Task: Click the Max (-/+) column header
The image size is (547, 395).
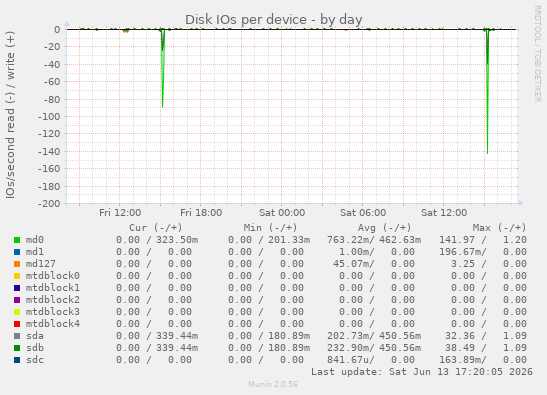Action: click(499, 228)
